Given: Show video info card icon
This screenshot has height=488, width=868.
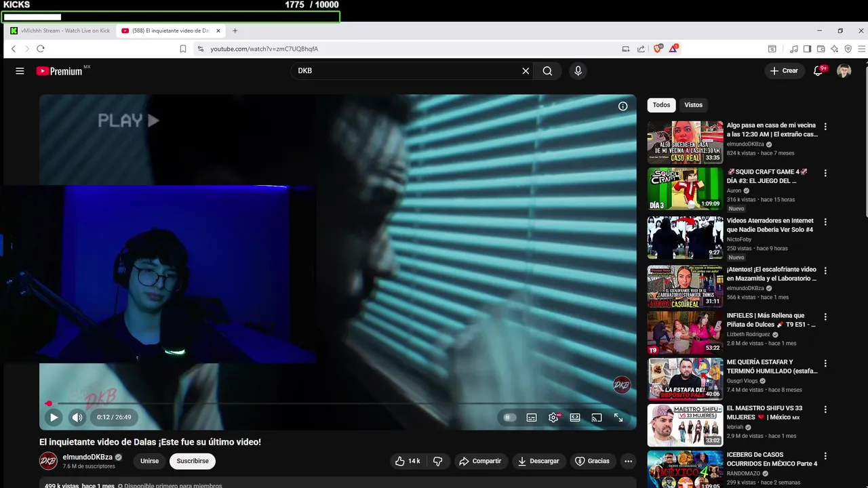Looking at the screenshot, I should pos(623,106).
